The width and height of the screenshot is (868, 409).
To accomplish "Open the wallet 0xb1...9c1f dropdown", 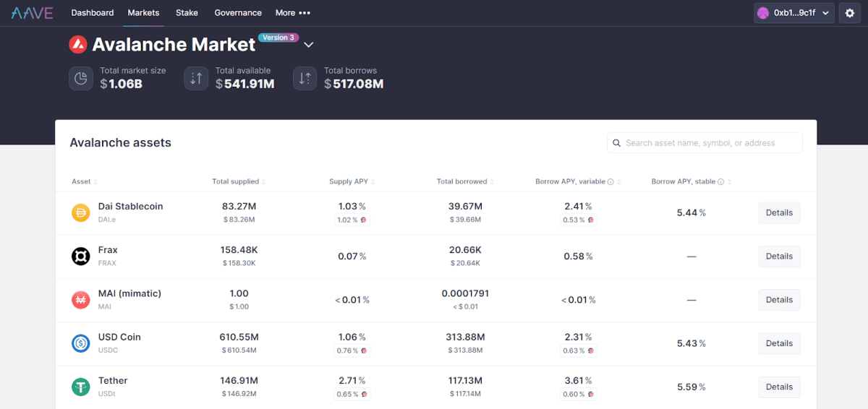I will point(794,13).
